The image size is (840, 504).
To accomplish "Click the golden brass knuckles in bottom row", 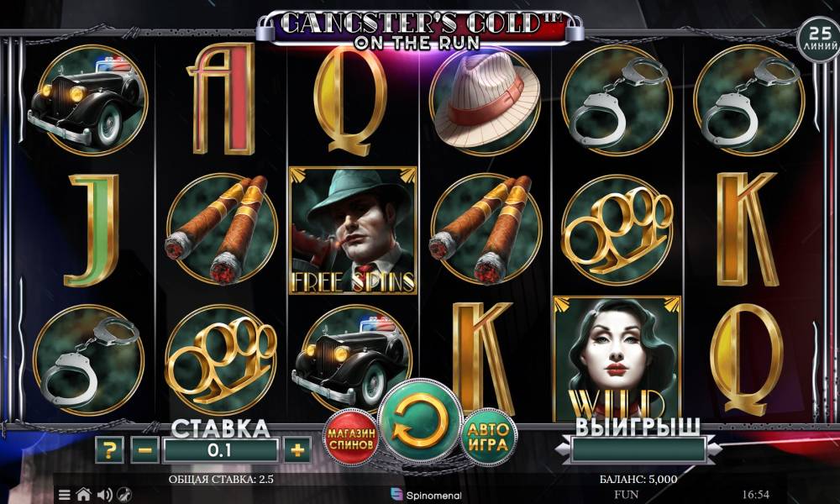I will click(x=221, y=360).
